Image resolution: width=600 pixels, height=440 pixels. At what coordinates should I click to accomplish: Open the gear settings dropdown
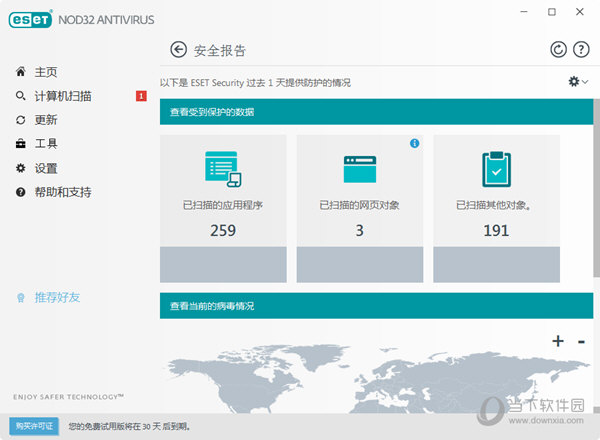(578, 82)
